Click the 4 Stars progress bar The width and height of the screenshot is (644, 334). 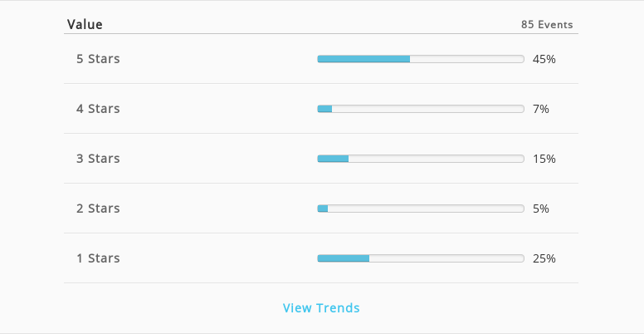[x=421, y=109]
